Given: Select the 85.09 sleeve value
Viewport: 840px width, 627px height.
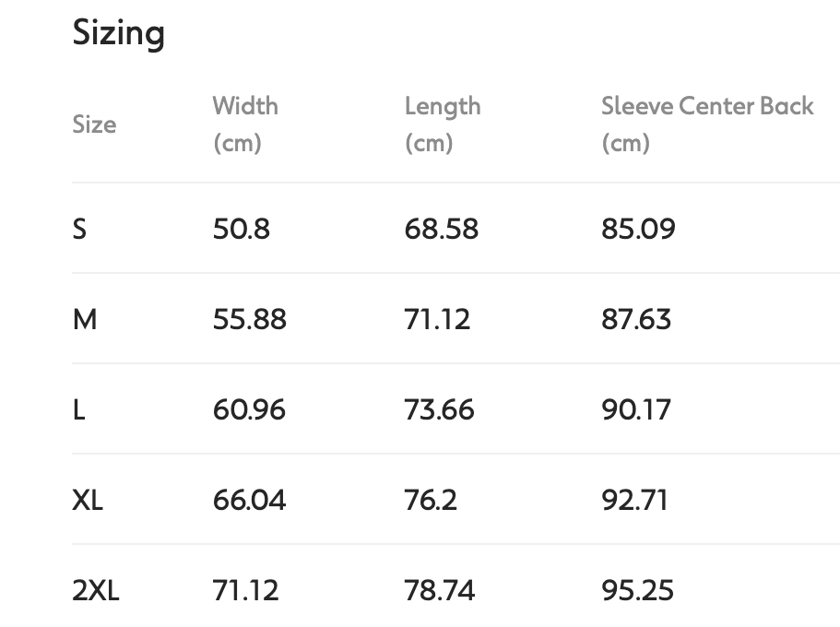Looking at the screenshot, I should pyautogui.click(x=638, y=229).
